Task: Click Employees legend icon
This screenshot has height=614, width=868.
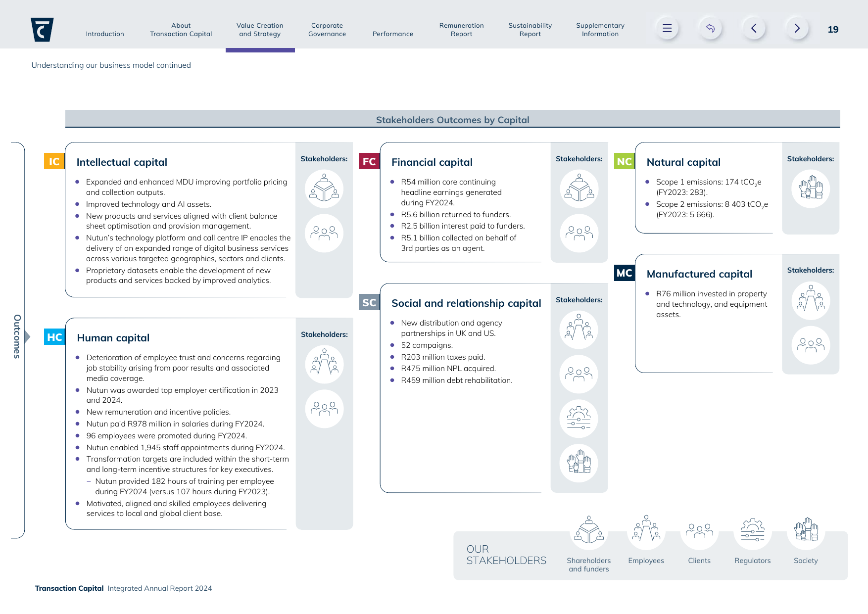Action: pyautogui.click(x=646, y=531)
